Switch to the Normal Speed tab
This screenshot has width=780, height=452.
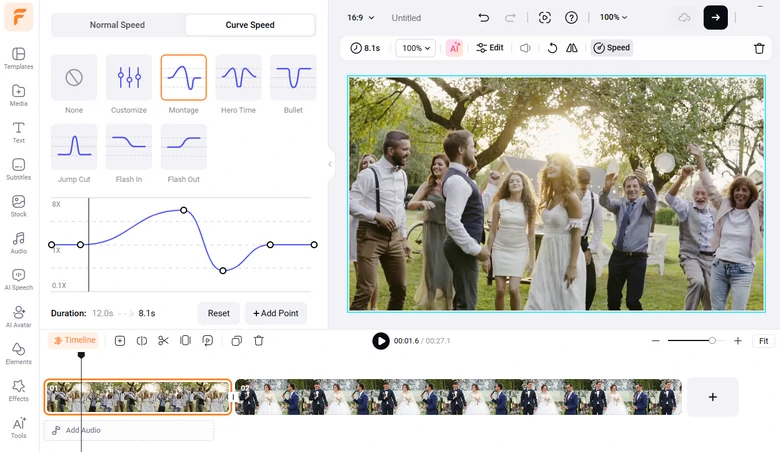(117, 25)
